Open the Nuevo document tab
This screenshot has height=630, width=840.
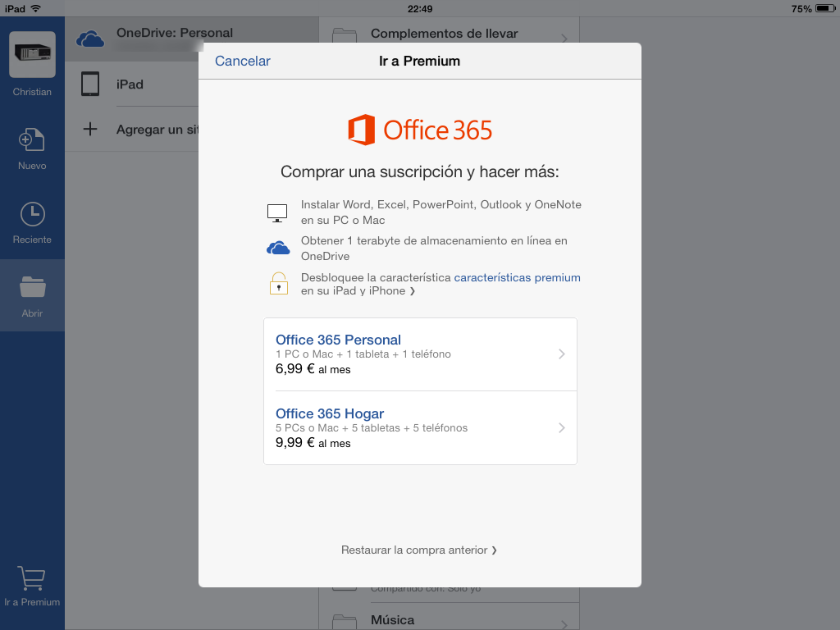pyautogui.click(x=32, y=149)
